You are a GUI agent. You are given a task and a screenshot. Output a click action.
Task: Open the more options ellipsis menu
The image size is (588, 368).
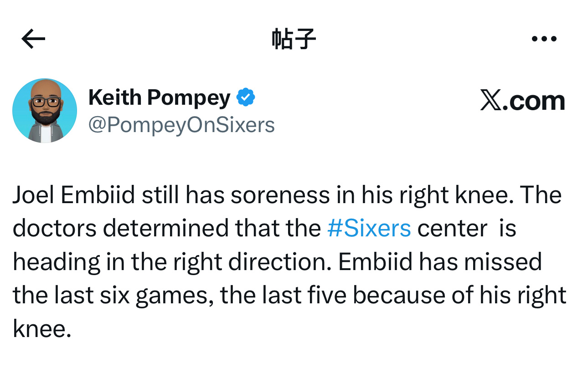543,38
